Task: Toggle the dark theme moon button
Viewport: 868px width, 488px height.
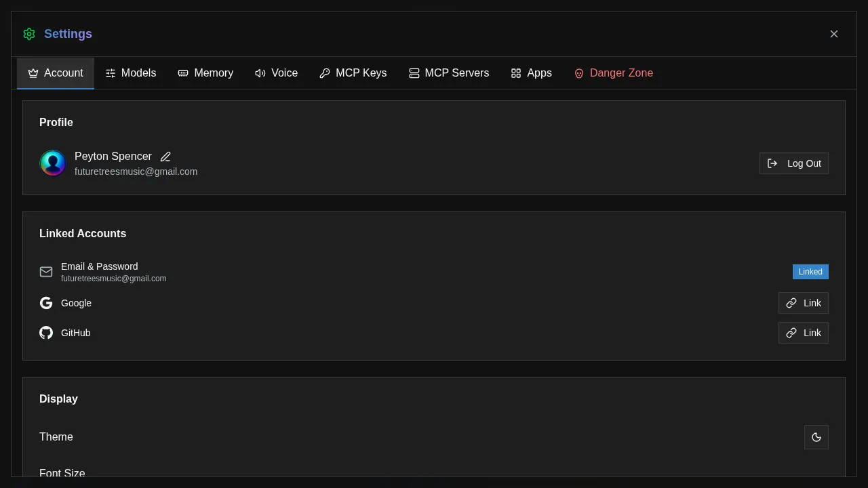Action: pyautogui.click(x=816, y=437)
